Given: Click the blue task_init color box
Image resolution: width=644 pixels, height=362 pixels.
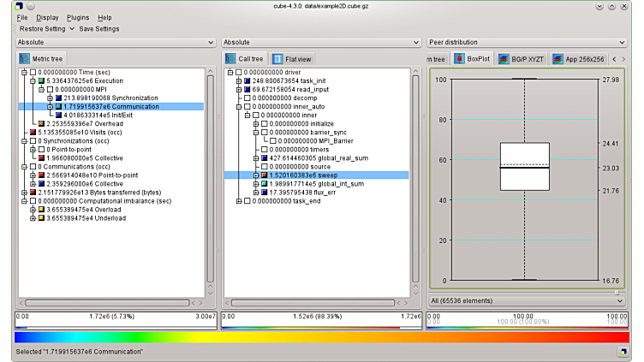Looking at the screenshot, I should pyautogui.click(x=247, y=81).
